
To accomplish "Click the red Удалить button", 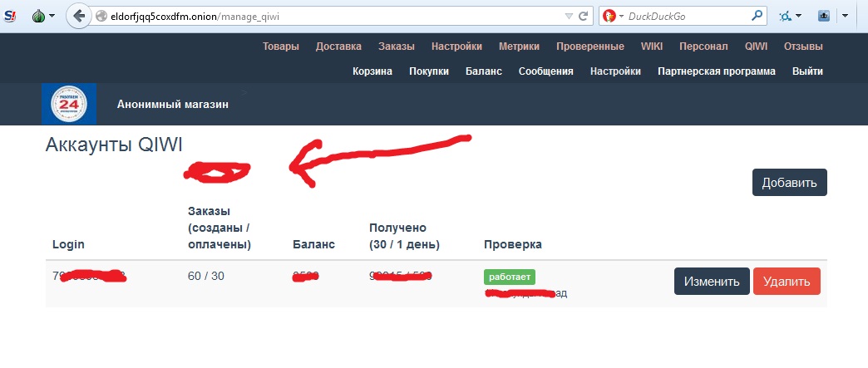I will (x=787, y=282).
